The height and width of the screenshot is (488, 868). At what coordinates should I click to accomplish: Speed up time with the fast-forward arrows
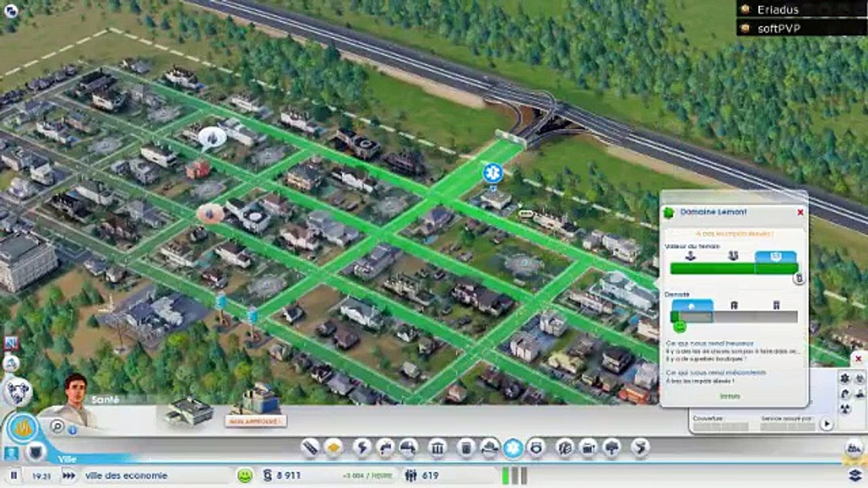[68, 476]
